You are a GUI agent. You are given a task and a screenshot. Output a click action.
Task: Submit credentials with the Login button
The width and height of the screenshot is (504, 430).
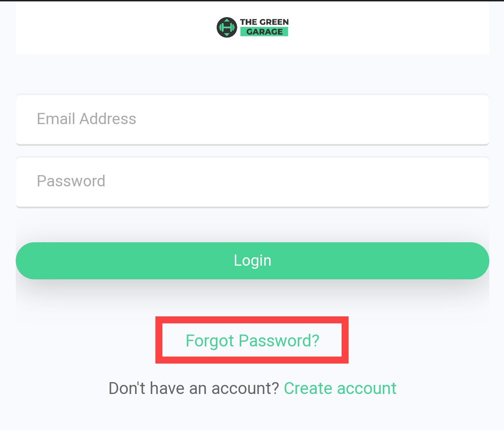252,261
